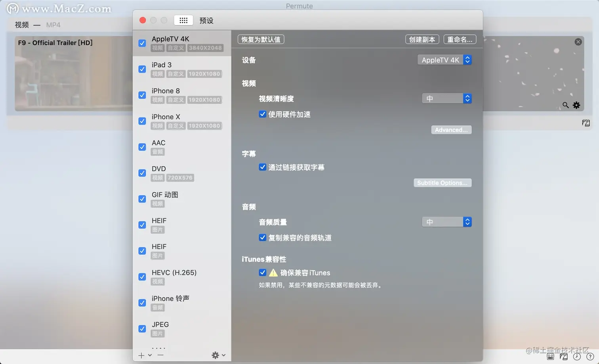Click the warning triangle next to 确保兼容 iTunes

coord(273,273)
